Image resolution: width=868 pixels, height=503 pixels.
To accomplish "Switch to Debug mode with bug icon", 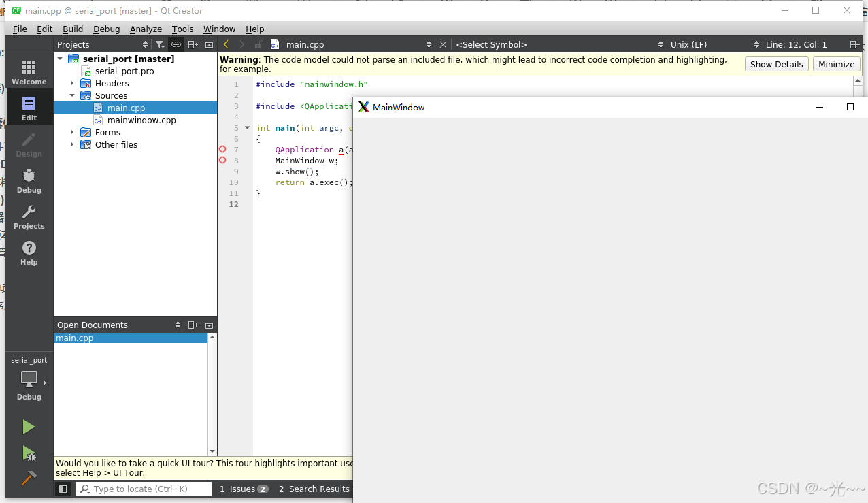I will tap(29, 180).
